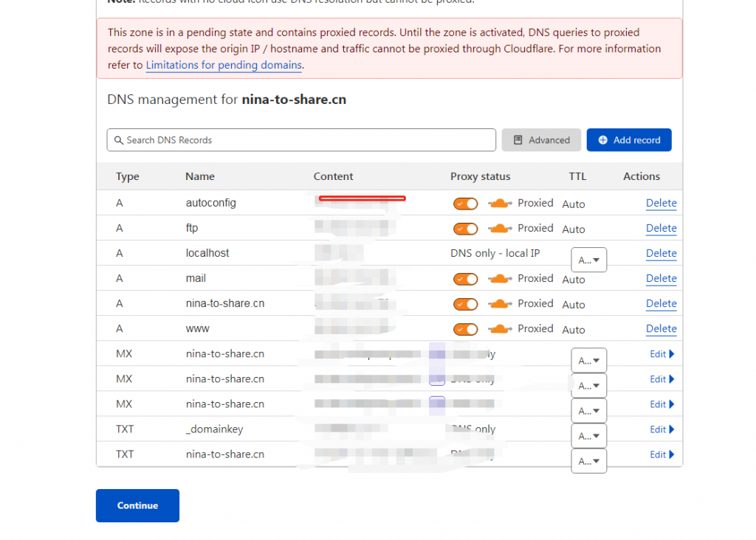
Task: Click the Add record button
Action: click(629, 140)
